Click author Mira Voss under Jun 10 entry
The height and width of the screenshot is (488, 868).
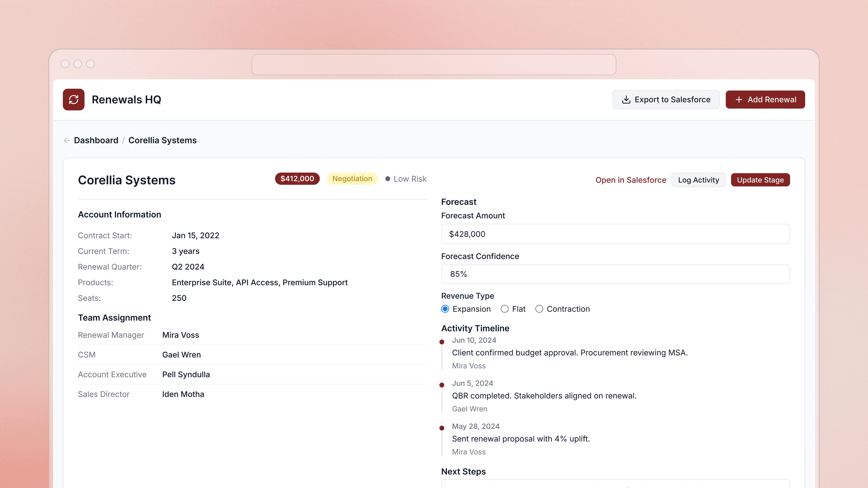(469, 366)
